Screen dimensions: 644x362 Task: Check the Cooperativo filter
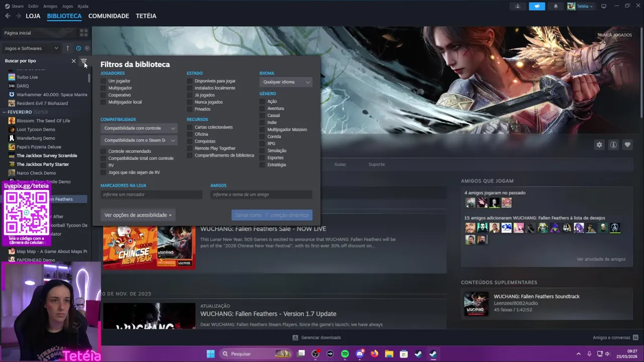(x=104, y=95)
